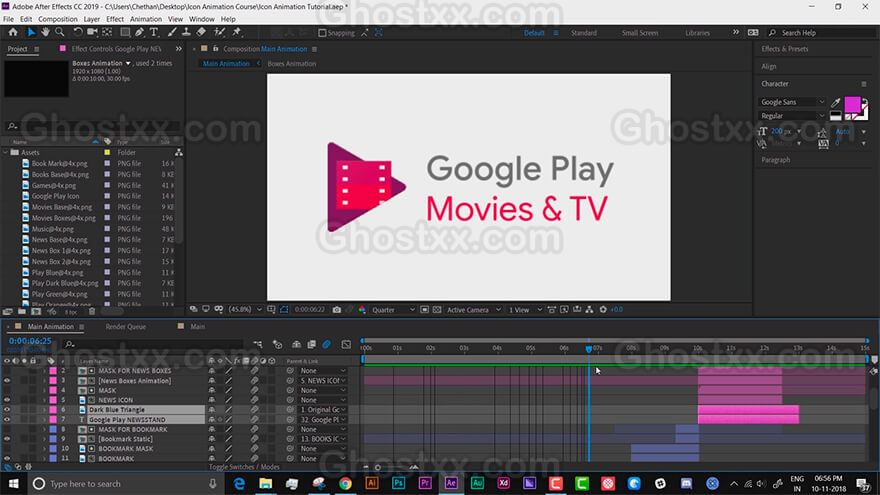Screen dimensions: 880x495
Task: Switch to the Small Screen workspace
Action: click(640, 33)
